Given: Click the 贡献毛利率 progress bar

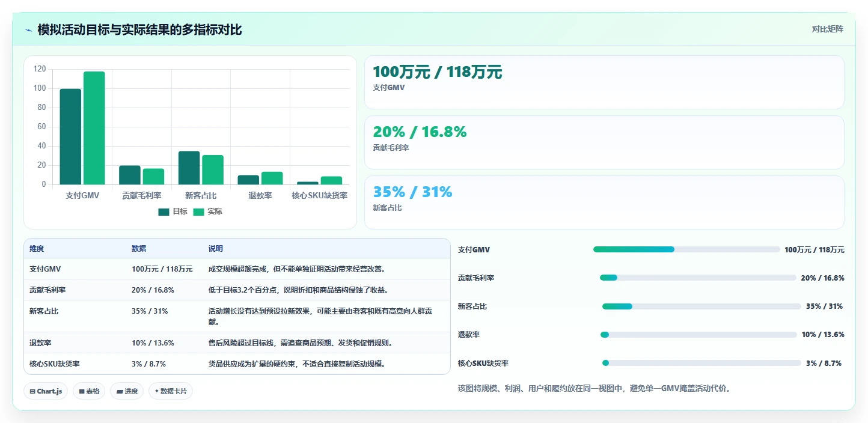Looking at the screenshot, I should tap(698, 278).
